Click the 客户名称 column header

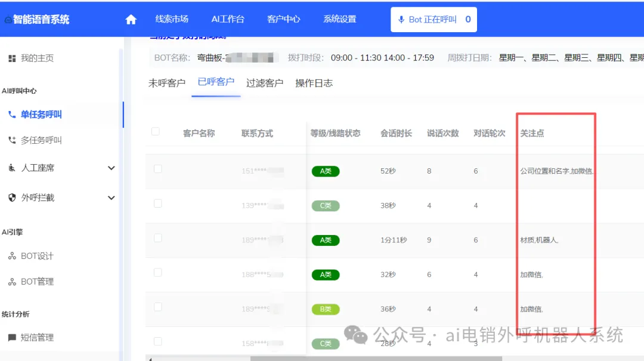(x=199, y=133)
